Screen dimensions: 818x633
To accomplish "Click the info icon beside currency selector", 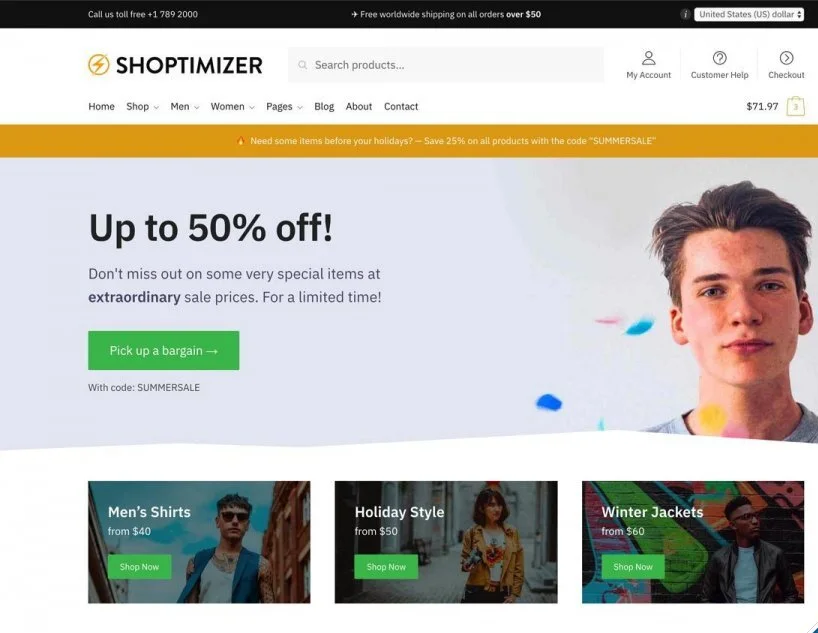I will tap(685, 14).
